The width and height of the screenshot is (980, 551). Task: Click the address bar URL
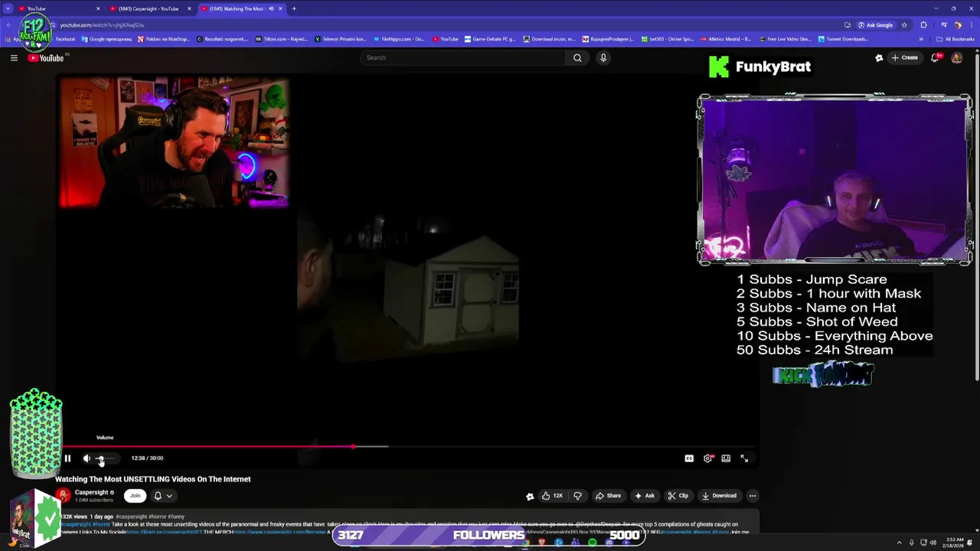coord(102,25)
